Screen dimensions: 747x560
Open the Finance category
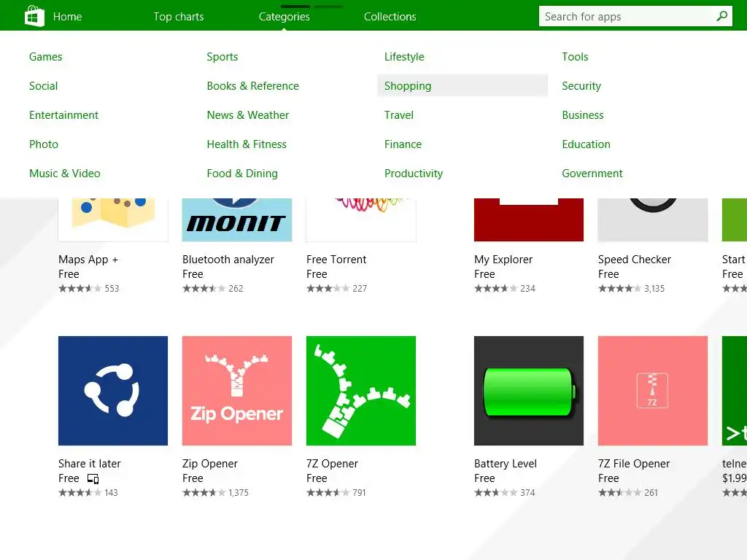point(403,144)
